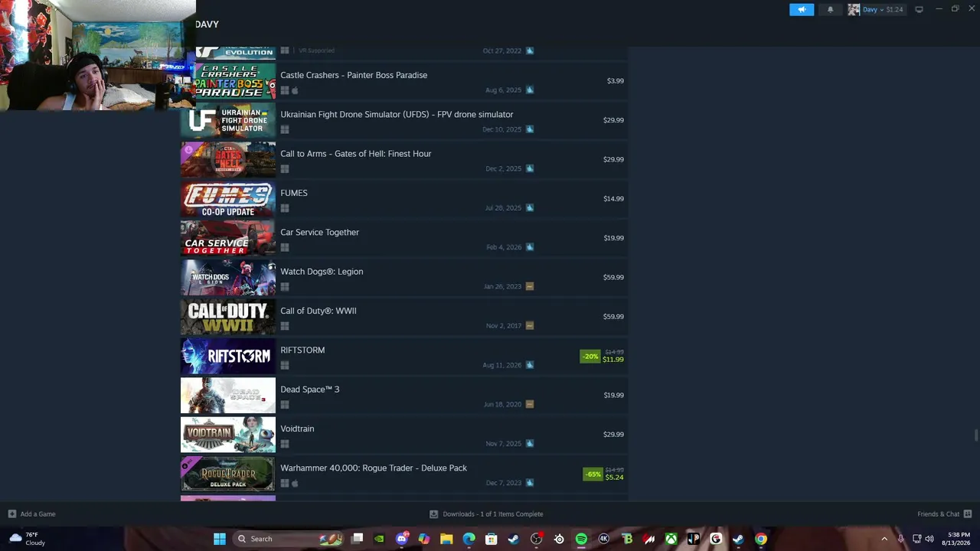Screen dimensions: 980x551
Task: Click the Watch Dogs Legion thumbnail
Action: coord(228,277)
